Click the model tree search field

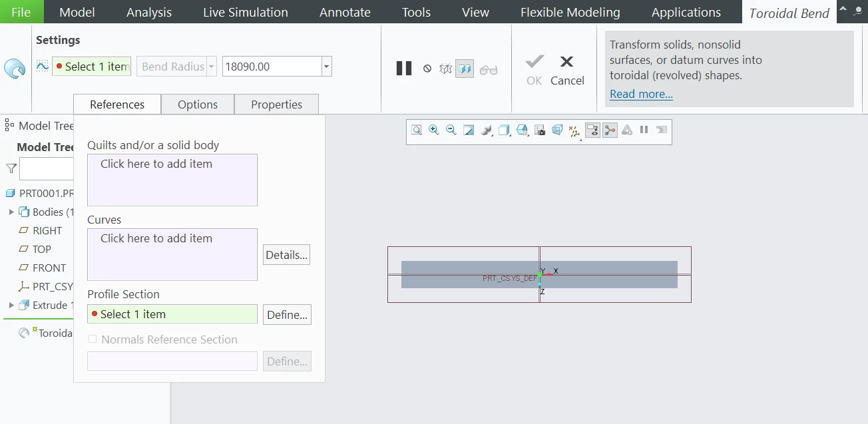pyautogui.click(x=47, y=169)
